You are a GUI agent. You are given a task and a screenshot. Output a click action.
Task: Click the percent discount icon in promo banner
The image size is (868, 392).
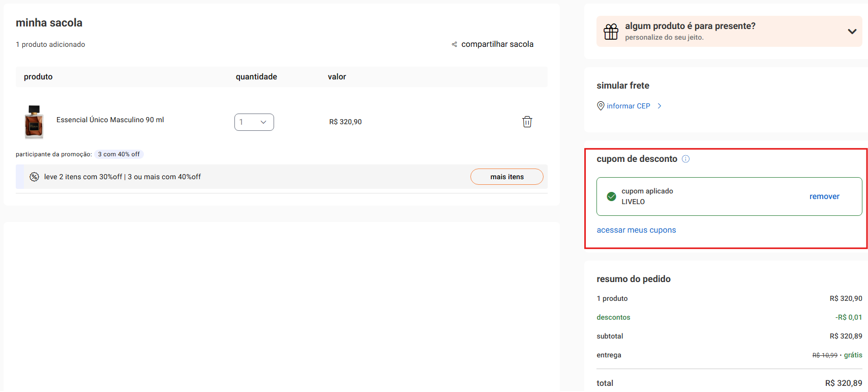coord(34,177)
